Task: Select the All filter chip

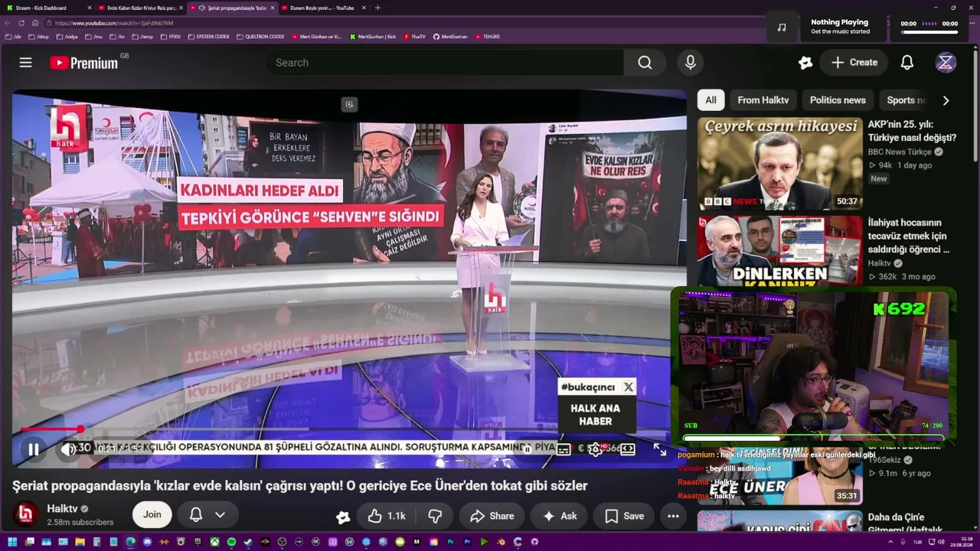Action: pyautogui.click(x=710, y=100)
